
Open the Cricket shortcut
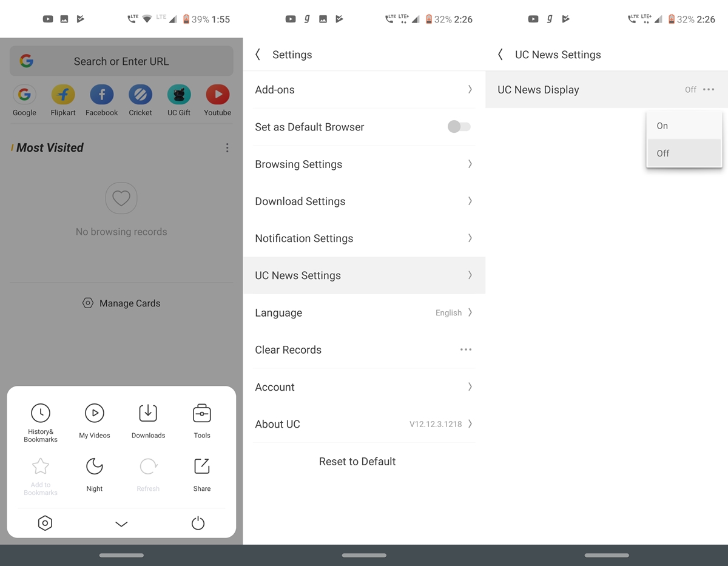140,95
